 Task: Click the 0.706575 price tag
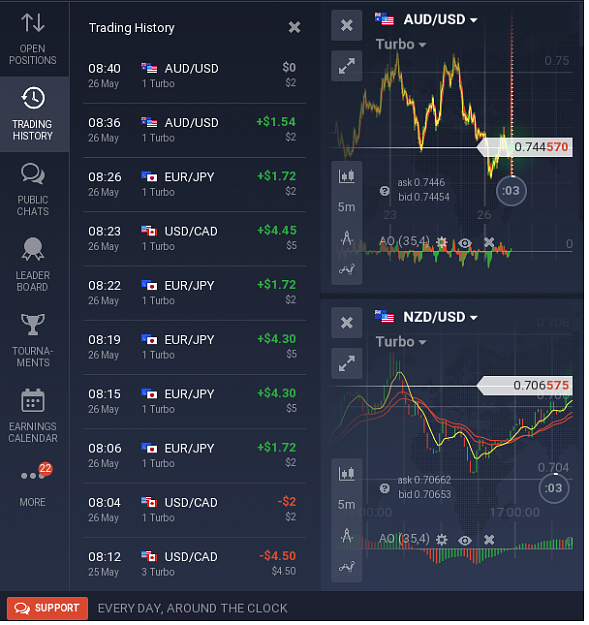coord(527,387)
